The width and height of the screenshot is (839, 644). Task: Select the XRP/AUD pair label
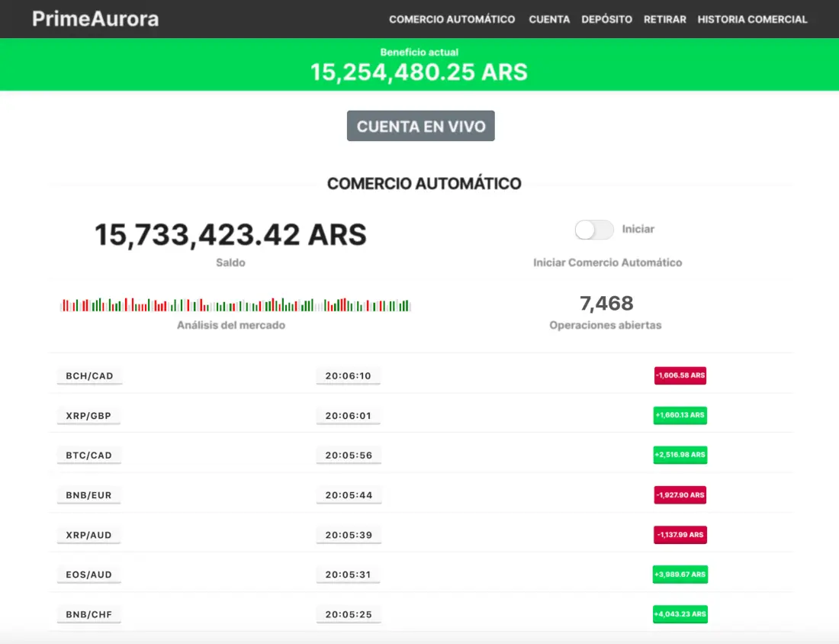tap(88, 535)
